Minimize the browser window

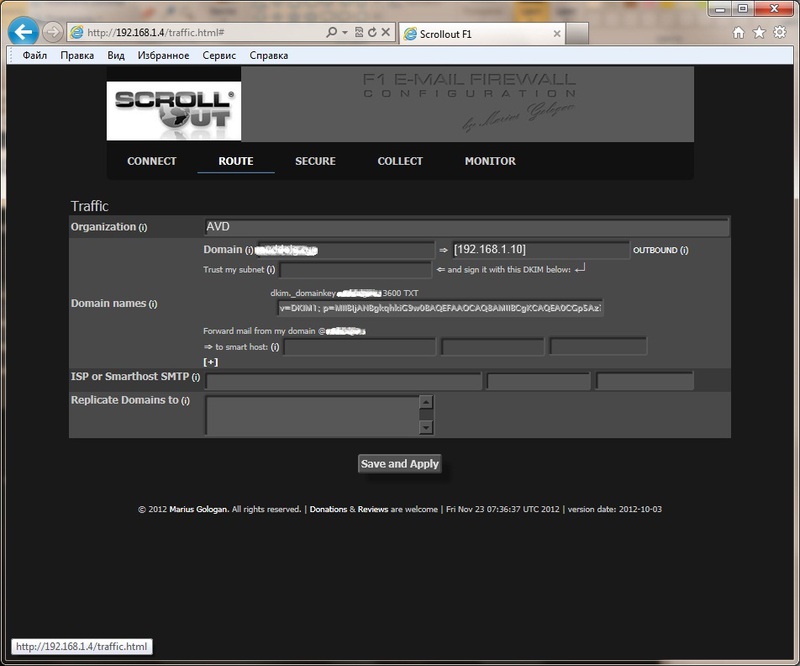tap(720, 9)
